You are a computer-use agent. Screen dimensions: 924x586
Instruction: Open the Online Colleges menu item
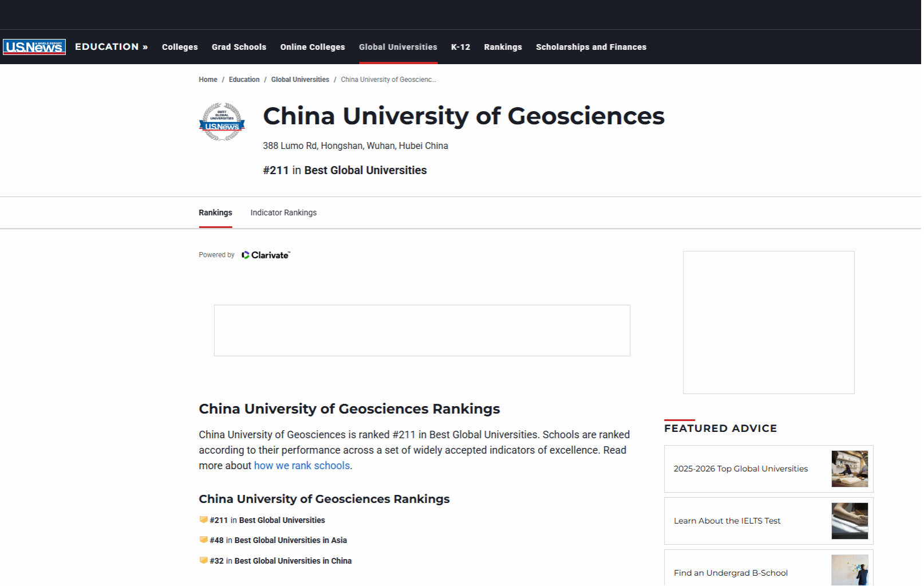(x=313, y=47)
